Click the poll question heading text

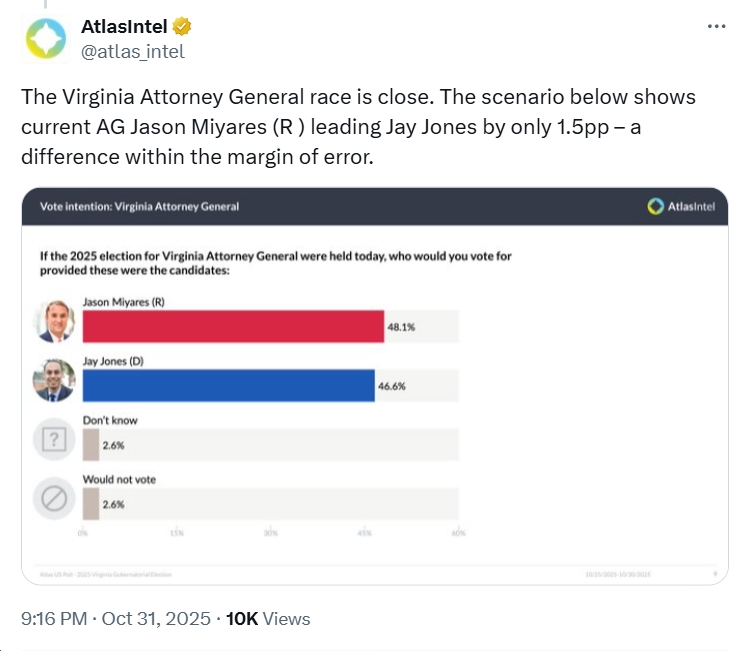point(275,263)
